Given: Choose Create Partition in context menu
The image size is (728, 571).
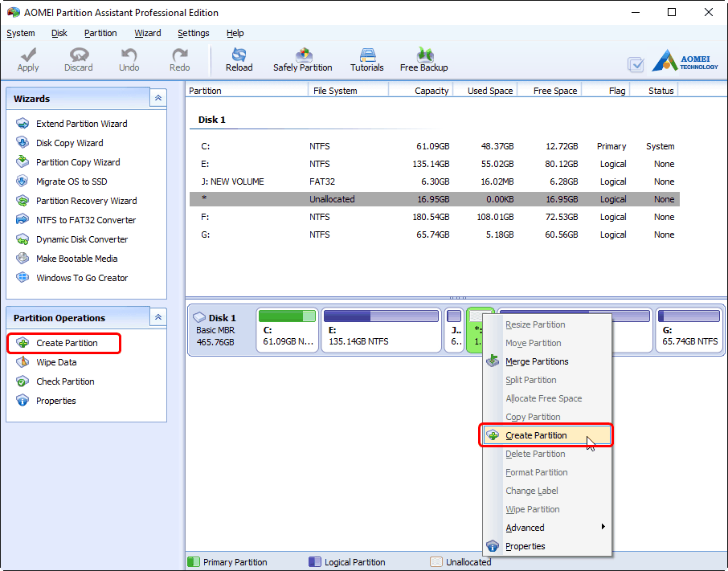Looking at the screenshot, I should 546,435.
